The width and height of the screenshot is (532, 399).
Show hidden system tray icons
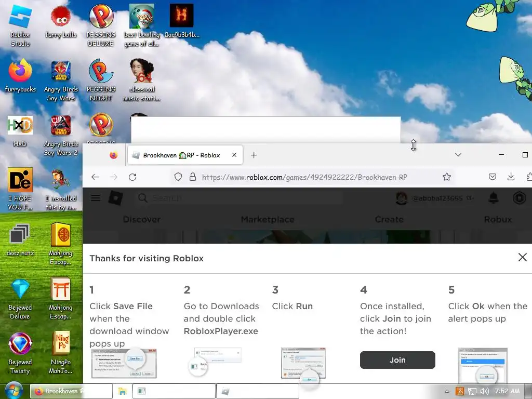tap(447, 391)
